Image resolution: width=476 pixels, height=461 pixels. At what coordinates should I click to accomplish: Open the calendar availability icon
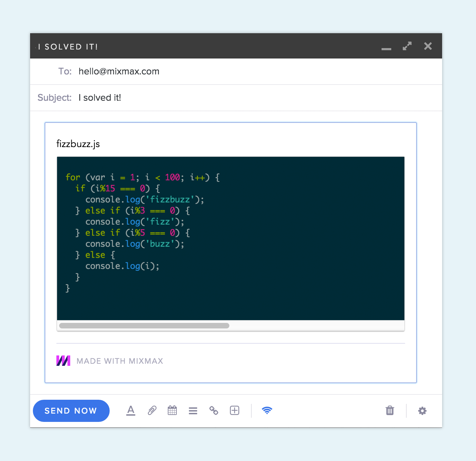click(172, 410)
